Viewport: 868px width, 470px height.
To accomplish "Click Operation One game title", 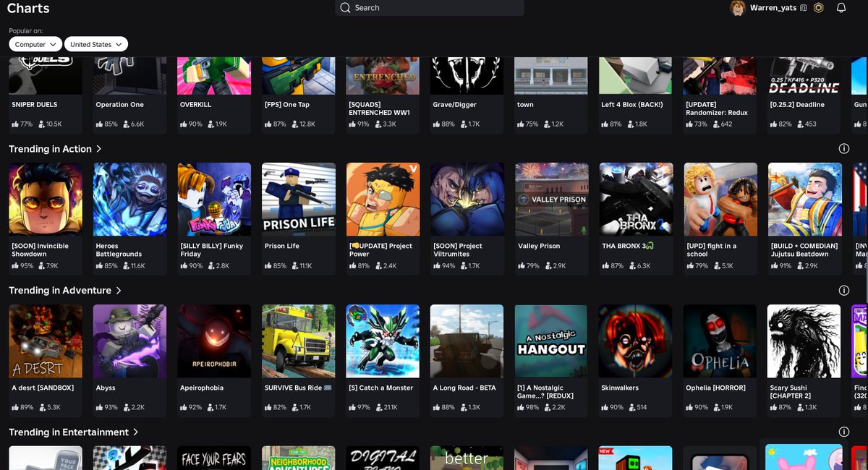I will [x=120, y=105].
